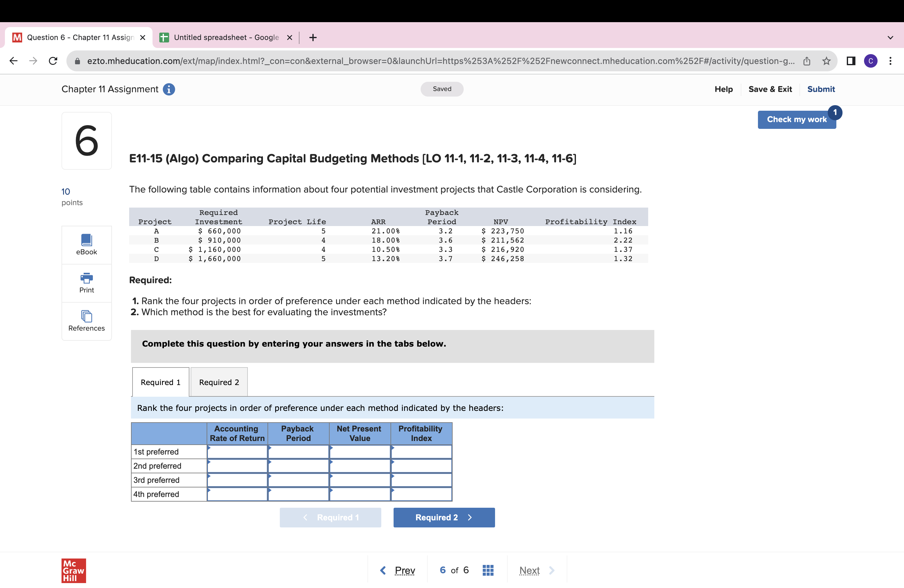This screenshot has width=904, height=588.
Task: Click the assignment info icon
Action: pyautogui.click(x=169, y=89)
